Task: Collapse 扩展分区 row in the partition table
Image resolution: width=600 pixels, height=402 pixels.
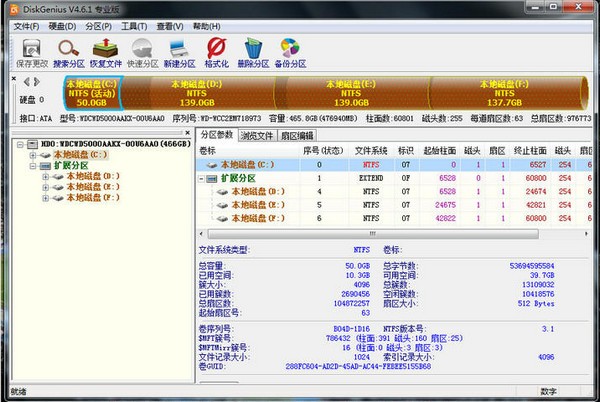Action: (x=201, y=179)
